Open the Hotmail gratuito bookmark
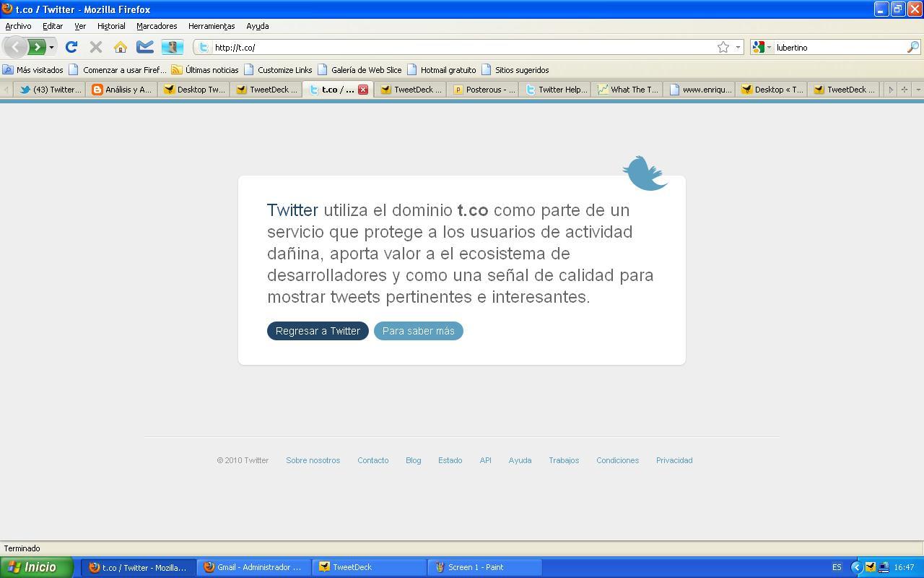924x578 pixels. (x=441, y=70)
